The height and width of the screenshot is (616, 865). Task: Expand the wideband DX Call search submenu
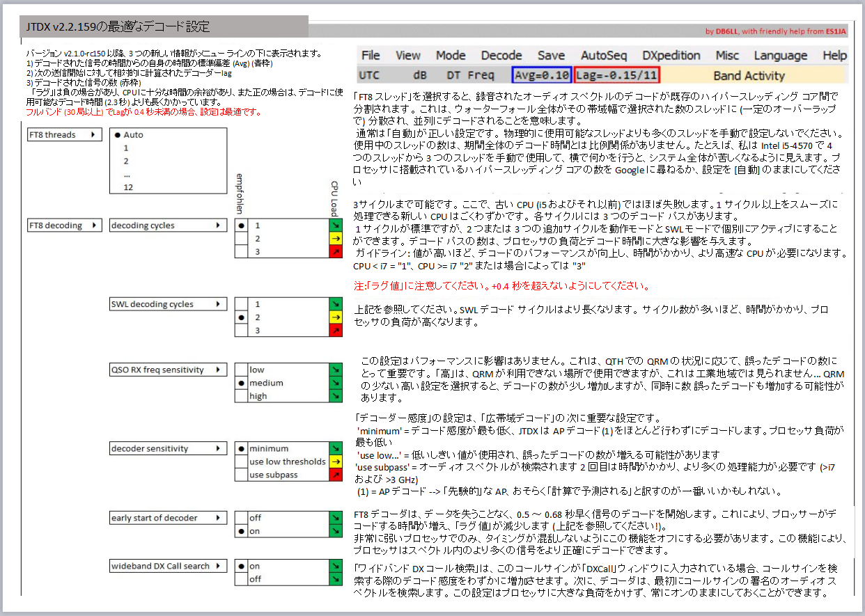pos(168,566)
